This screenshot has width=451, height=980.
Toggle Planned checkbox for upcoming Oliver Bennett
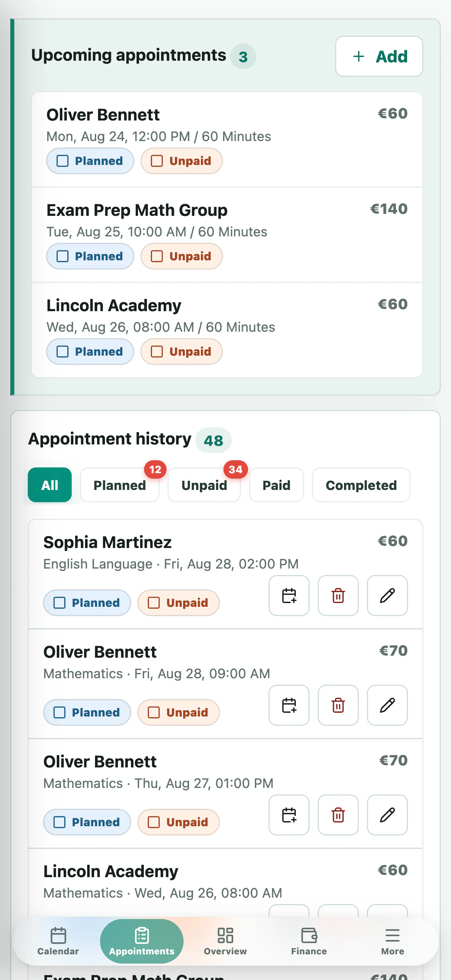point(63,161)
